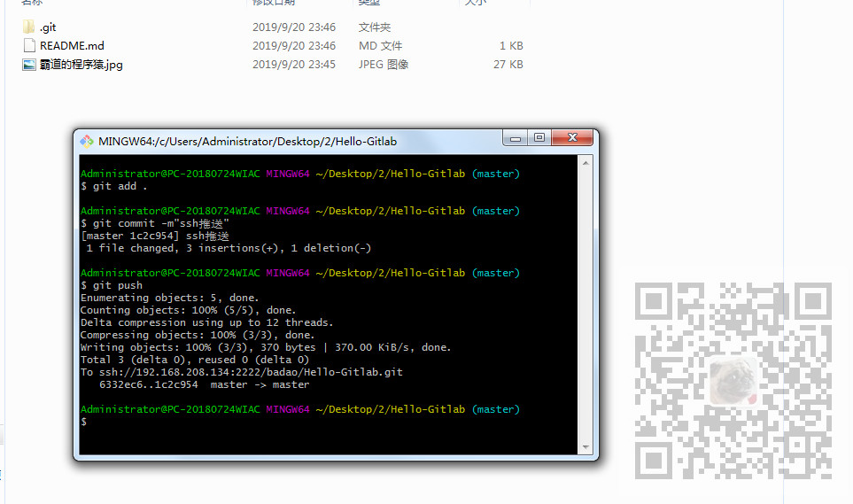The image size is (853, 504).
Task: Click the 'Delta compression using up to 12 threads' line
Action: point(206,322)
